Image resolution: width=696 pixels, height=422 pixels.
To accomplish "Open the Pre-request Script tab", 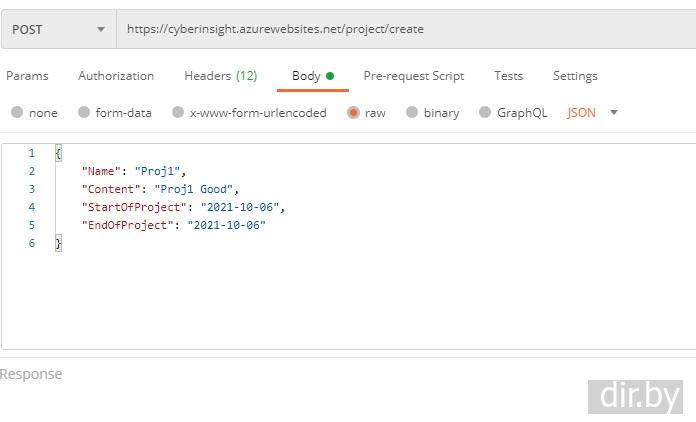I will pyautogui.click(x=413, y=76).
